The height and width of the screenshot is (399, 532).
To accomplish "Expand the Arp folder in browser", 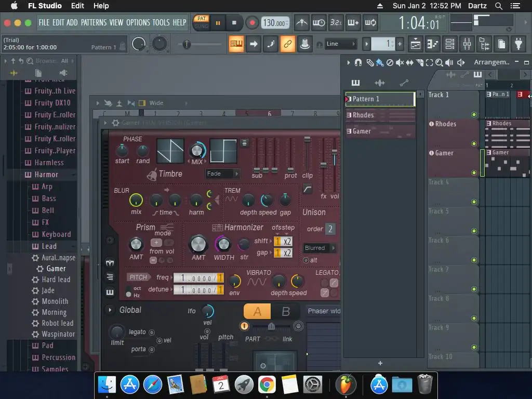I will click(x=47, y=187).
